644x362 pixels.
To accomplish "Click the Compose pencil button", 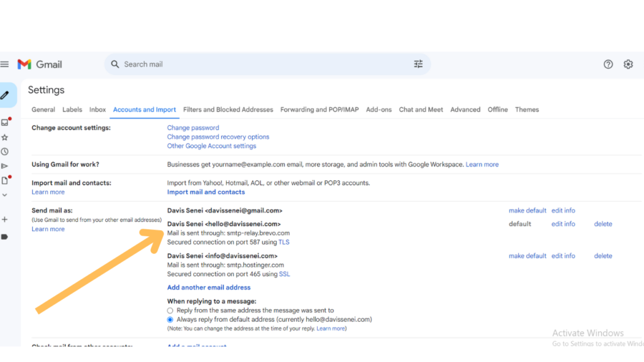I will coord(5,96).
